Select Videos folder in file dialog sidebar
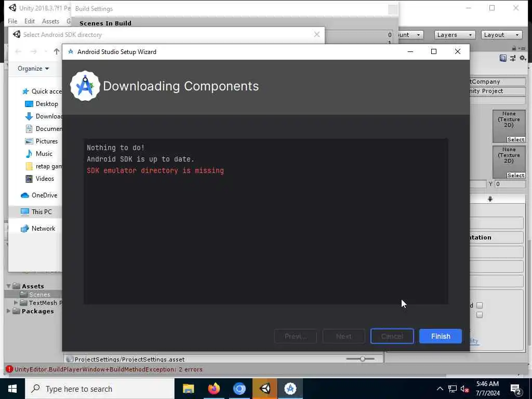 pyautogui.click(x=39, y=179)
